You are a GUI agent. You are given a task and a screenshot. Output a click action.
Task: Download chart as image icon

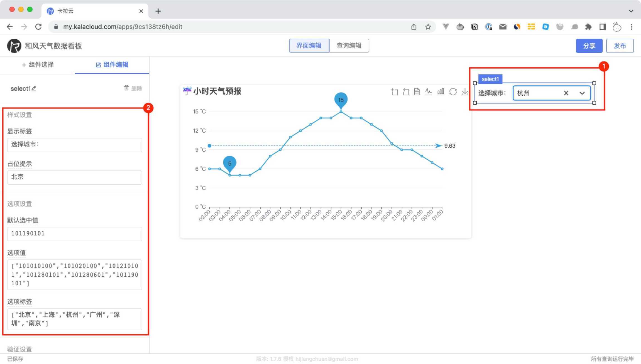pos(464,92)
